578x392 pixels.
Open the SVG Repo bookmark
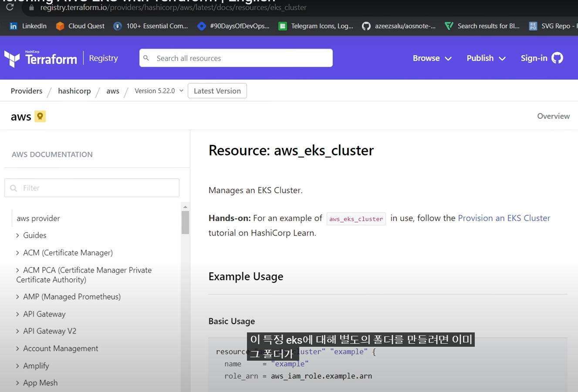(x=553, y=26)
